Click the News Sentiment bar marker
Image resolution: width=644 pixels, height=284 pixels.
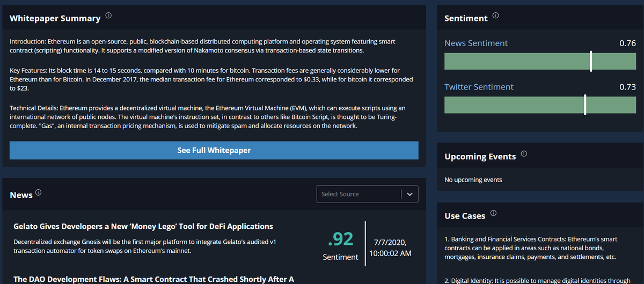pyautogui.click(x=591, y=62)
